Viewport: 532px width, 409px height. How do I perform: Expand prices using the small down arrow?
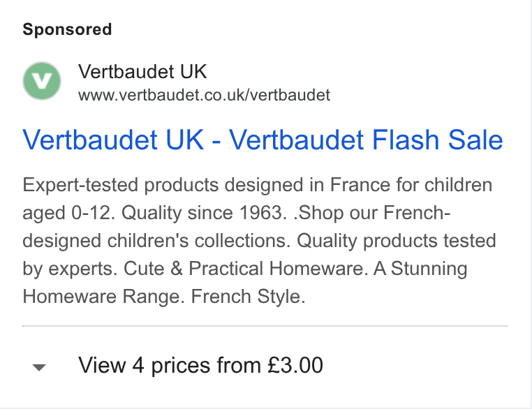click(39, 367)
